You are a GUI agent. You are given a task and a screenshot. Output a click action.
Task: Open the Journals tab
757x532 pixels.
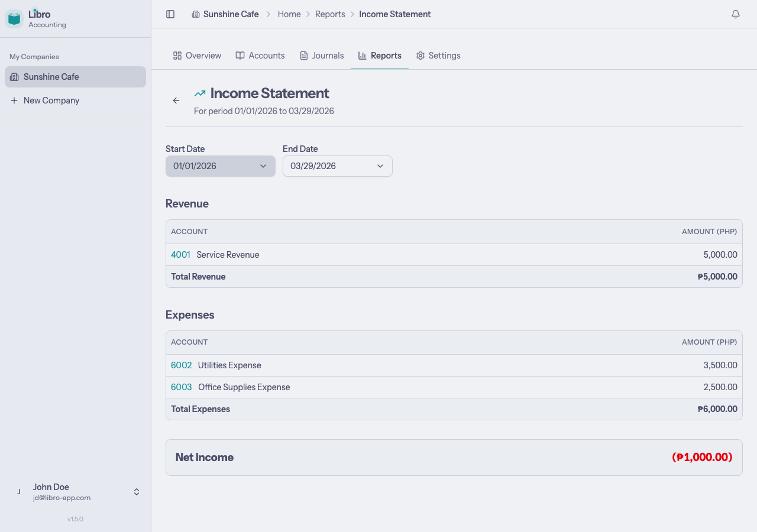(321, 55)
